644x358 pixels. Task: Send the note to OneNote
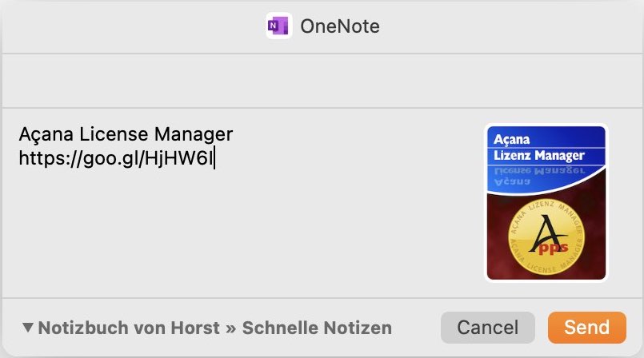point(587,328)
